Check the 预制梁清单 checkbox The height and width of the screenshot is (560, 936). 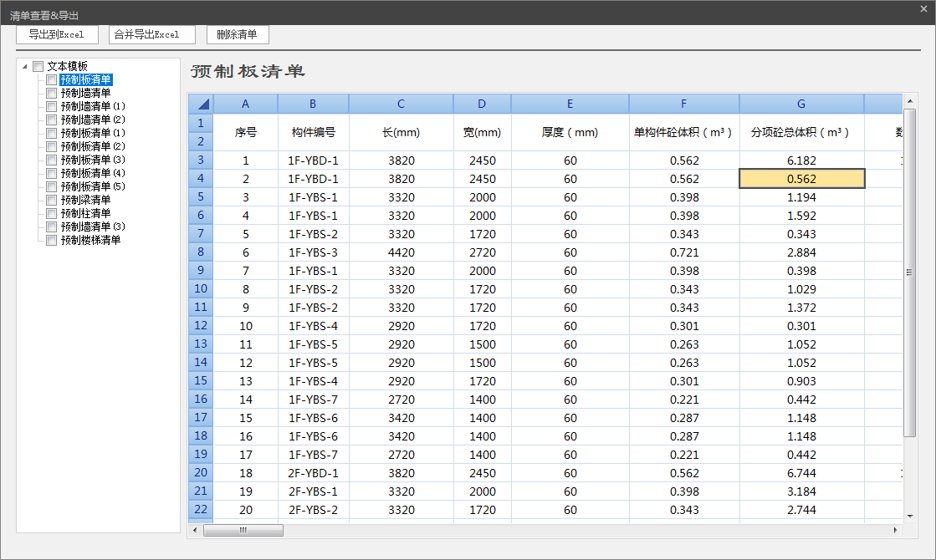point(52,201)
